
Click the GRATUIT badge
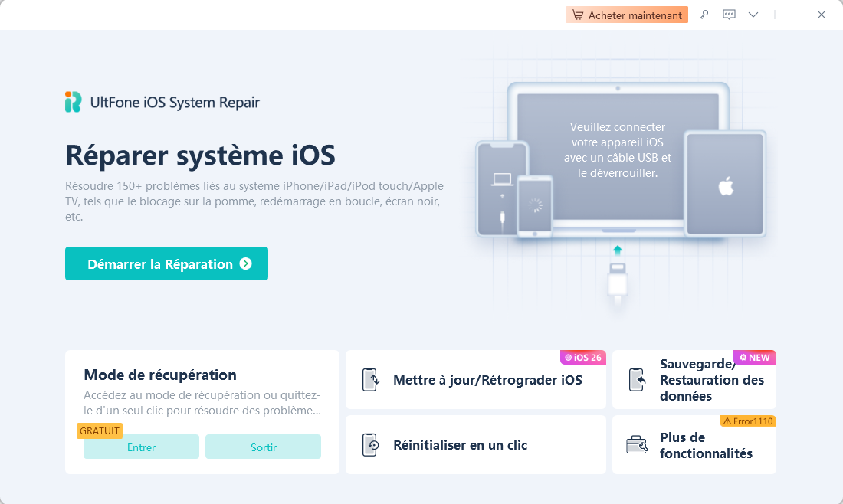100,431
